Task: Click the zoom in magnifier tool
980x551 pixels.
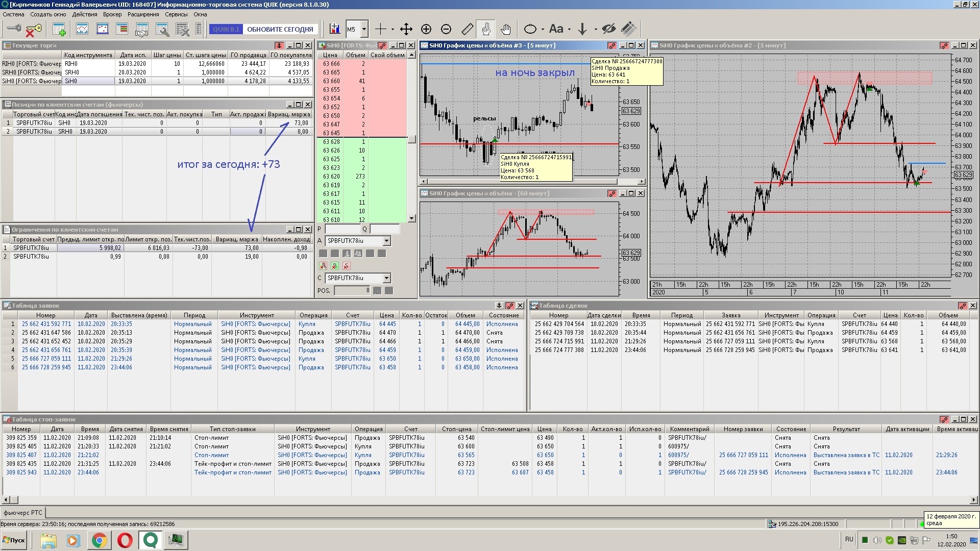Action: click(x=426, y=29)
